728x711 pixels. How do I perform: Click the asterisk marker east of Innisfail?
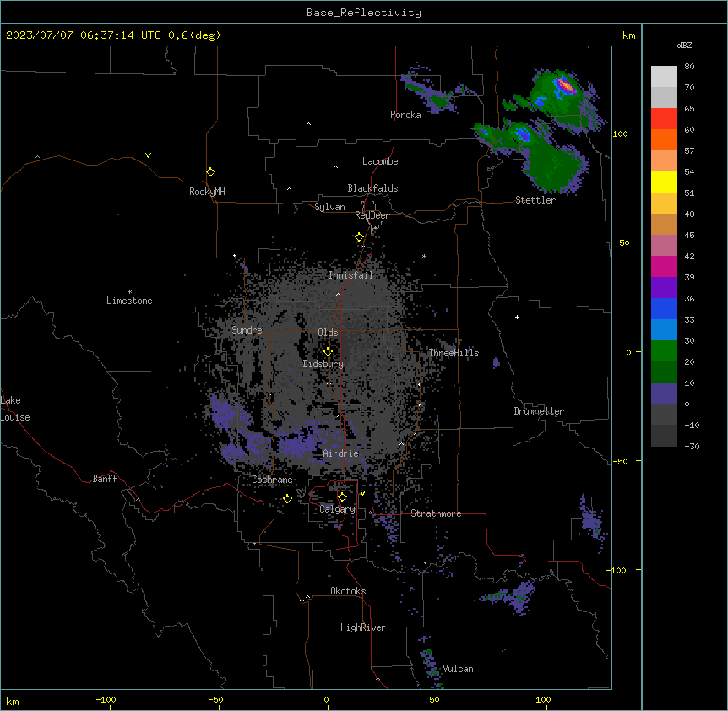coord(424,257)
